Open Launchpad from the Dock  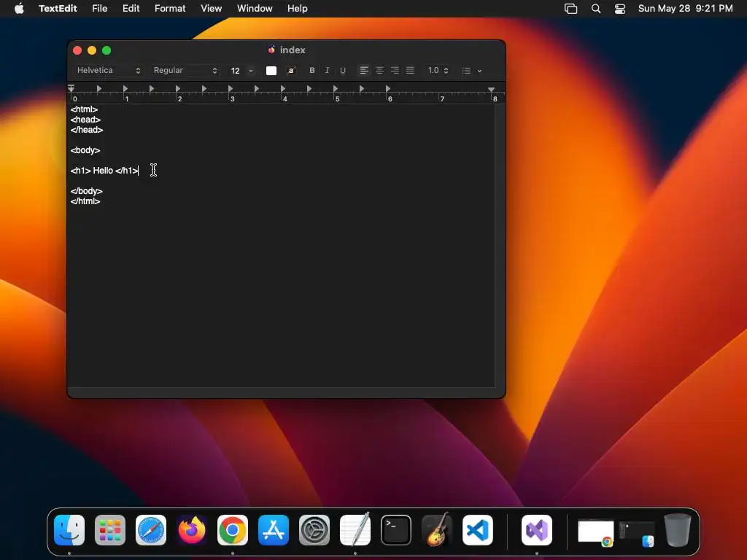[110, 529]
